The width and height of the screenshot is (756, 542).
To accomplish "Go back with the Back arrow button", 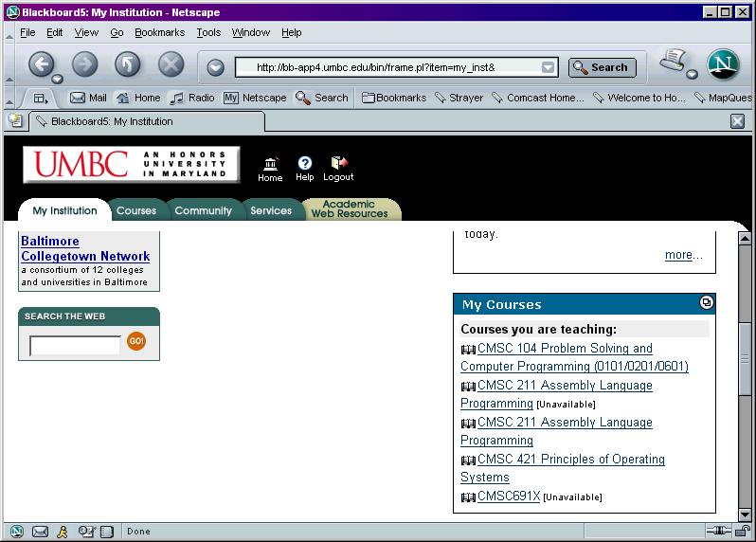I will click(x=41, y=64).
